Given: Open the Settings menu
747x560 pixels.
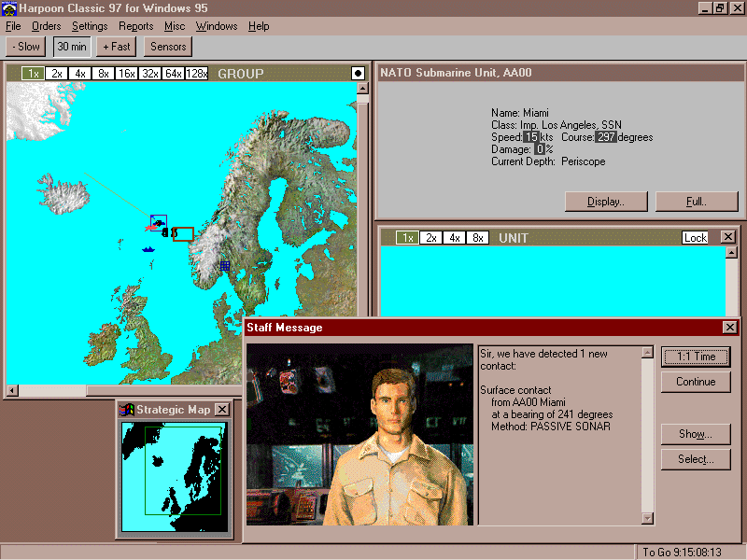Looking at the screenshot, I should (90, 26).
